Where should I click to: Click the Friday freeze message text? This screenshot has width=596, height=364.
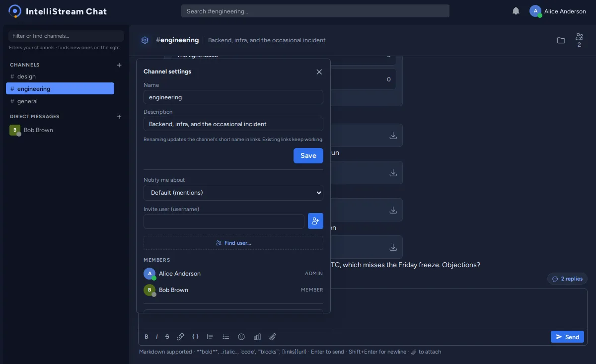point(405,265)
